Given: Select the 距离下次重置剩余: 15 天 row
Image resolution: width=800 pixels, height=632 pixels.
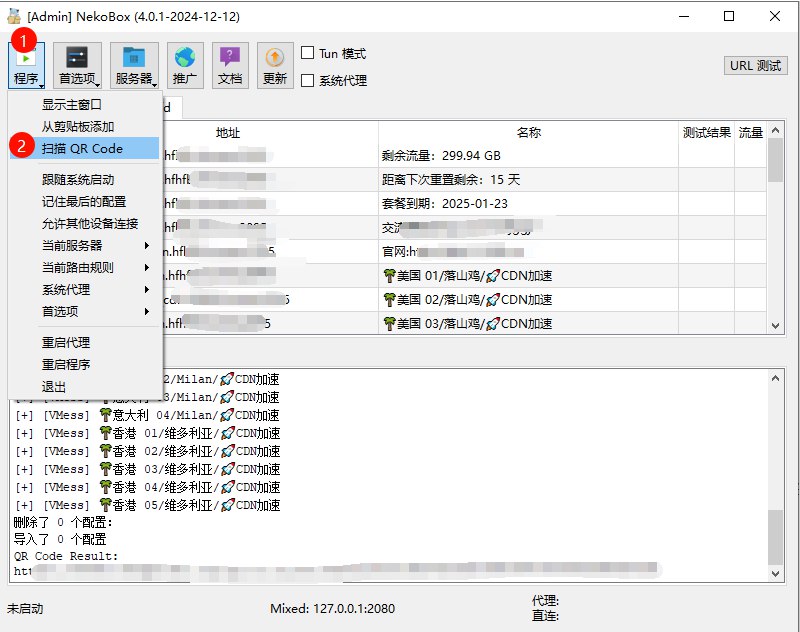Looking at the screenshot, I should point(464,180).
